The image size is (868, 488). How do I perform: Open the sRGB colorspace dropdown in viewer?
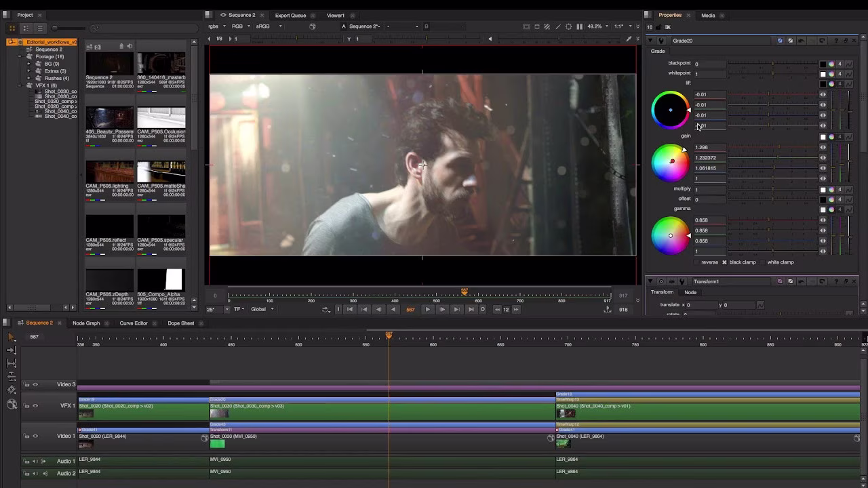(269, 26)
